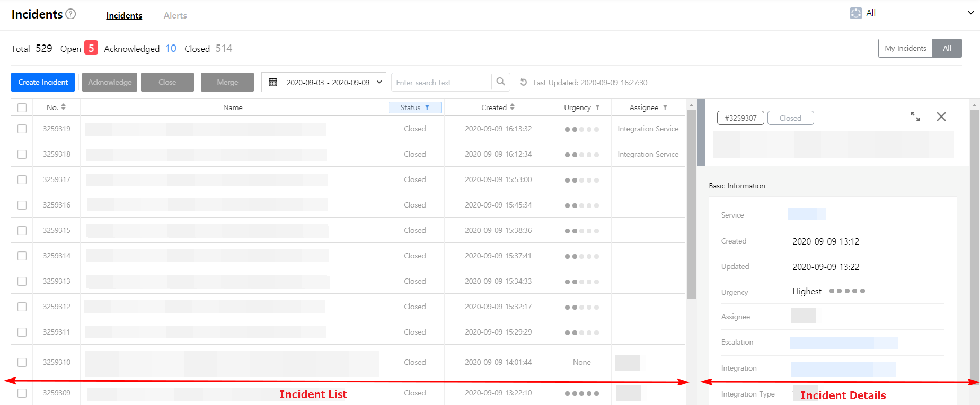
Task: Open the date range 2020-09-03 dropdown
Action: [x=324, y=82]
